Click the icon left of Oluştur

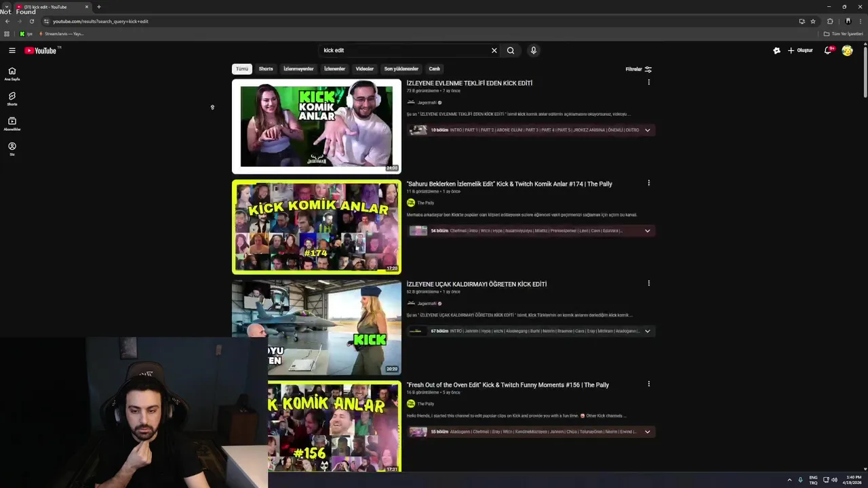(776, 50)
